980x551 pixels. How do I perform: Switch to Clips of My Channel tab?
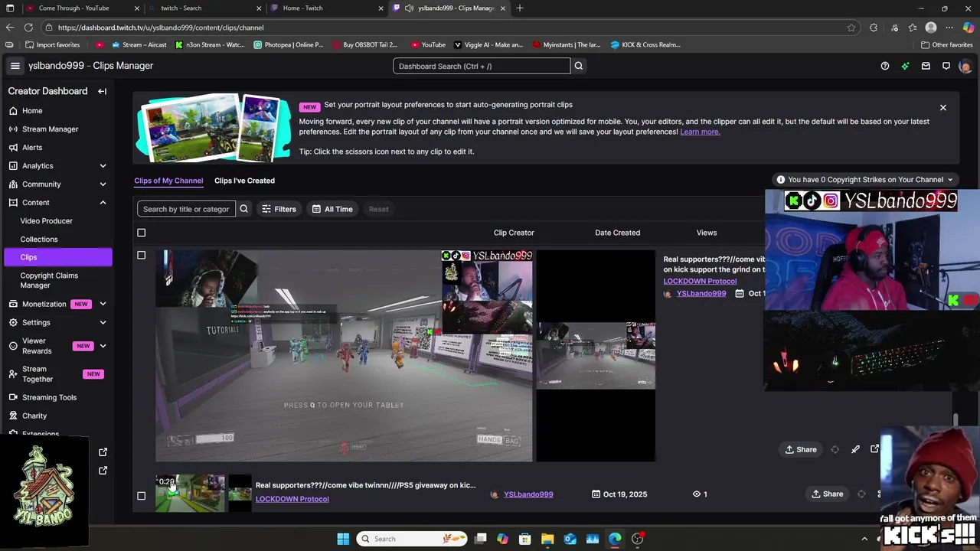168,181
